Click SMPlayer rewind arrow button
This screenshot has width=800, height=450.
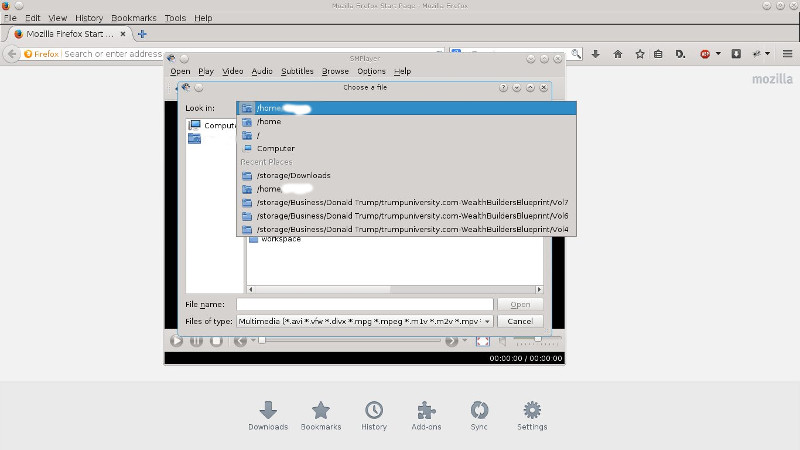point(240,341)
